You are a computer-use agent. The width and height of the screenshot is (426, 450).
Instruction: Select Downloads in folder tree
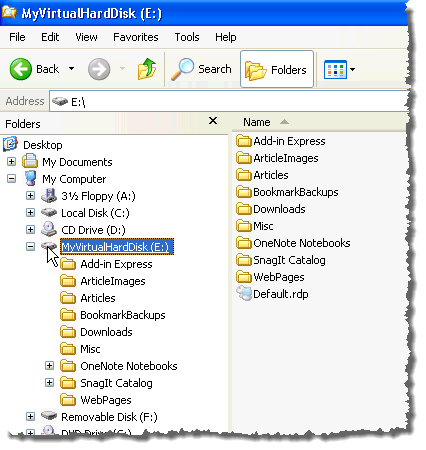click(x=106, y=332)
